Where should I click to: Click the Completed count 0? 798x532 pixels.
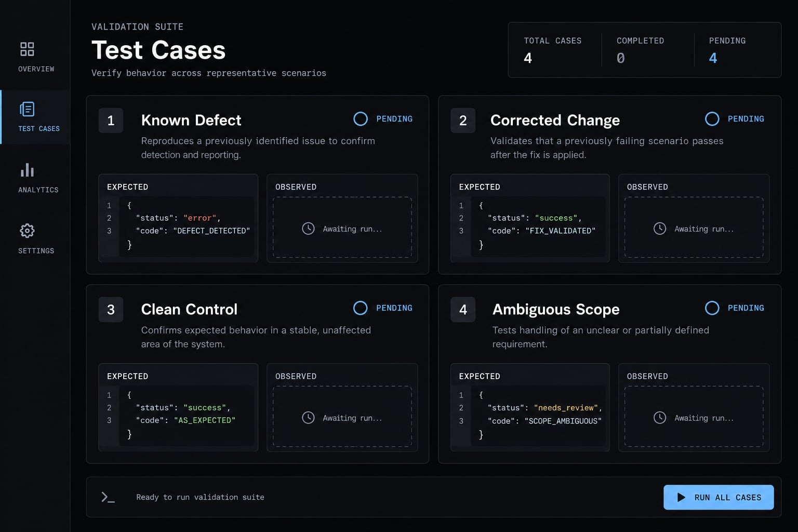click(x=621, y=58)
